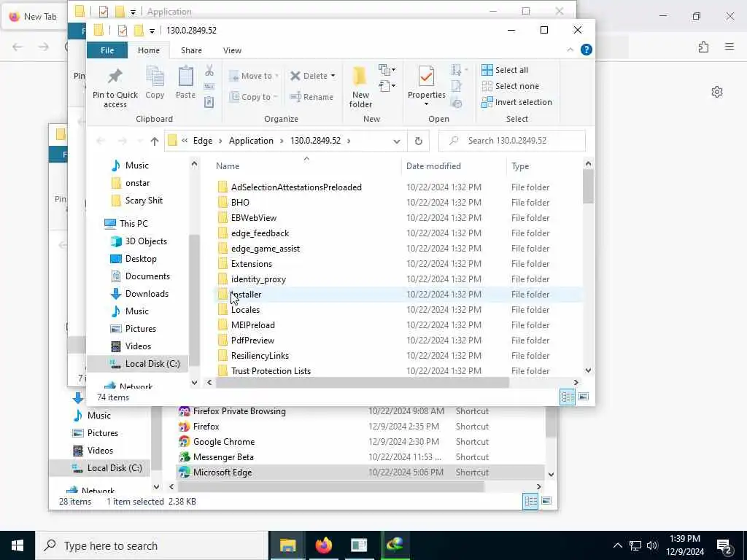This screenshot has width=747, height=560.
Task: Switch to Large icons view layout
Action: point(584,397)
